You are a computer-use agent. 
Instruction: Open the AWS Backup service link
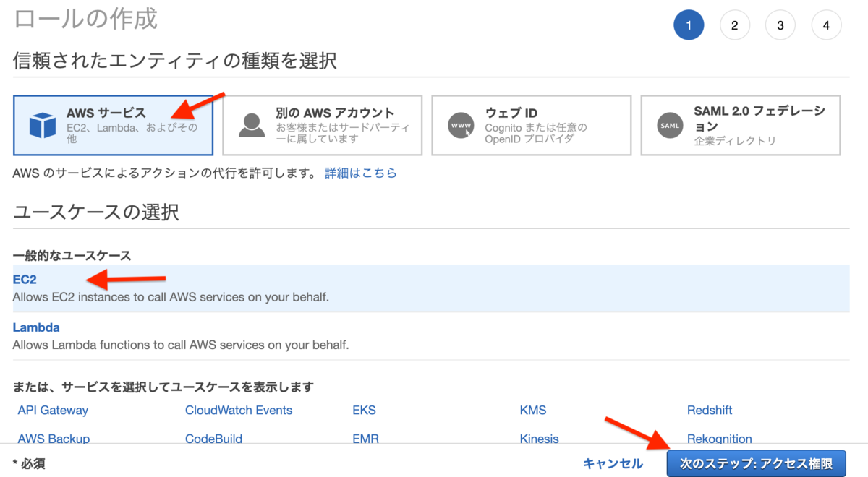click(x=54, y=438)
